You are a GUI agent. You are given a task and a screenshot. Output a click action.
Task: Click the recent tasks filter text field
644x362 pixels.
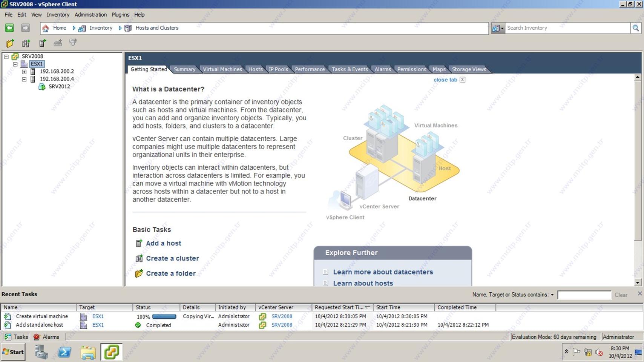click(584, 295)
